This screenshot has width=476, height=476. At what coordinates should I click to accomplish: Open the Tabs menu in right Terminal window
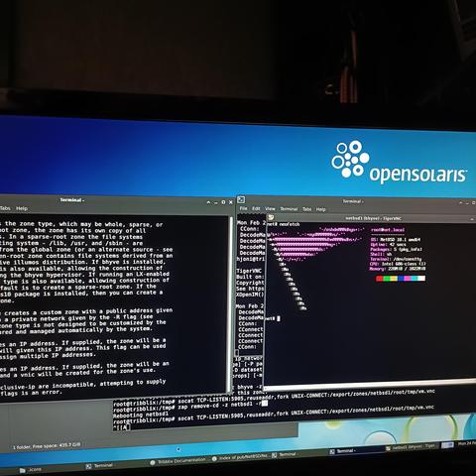click(x=306, y=209)
